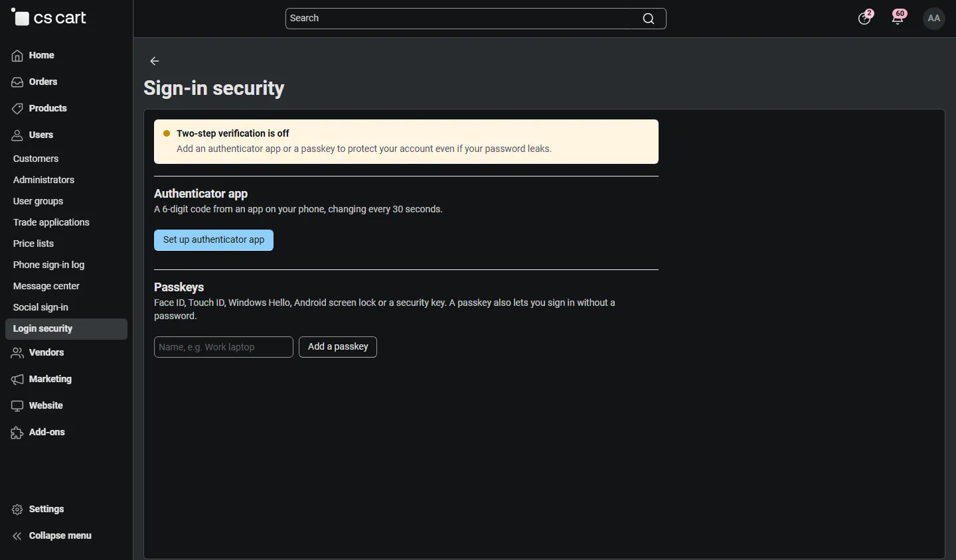This screenshot has height=560, width=956.
Task: Click the Marketing megaphone icon
Action: pos(17,380)
